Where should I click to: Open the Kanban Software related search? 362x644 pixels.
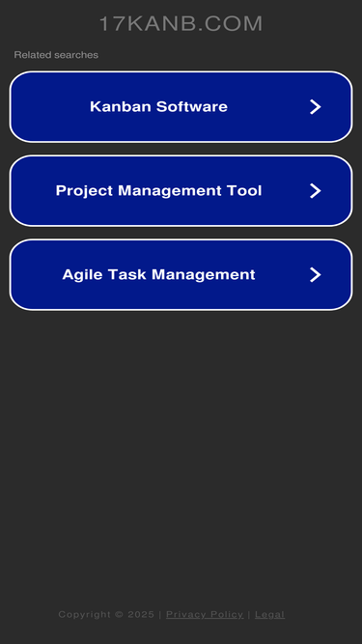tap(181, 107)
